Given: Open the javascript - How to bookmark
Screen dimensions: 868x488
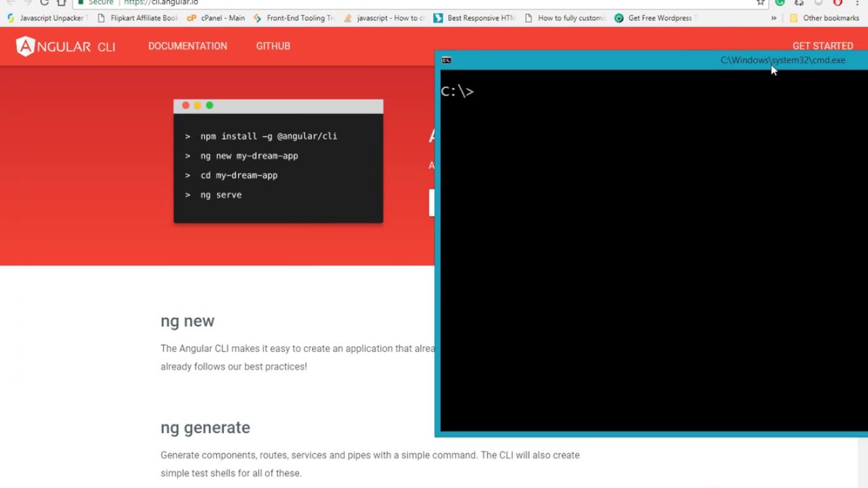Looking at the screenshot, I should tap(384, 18).
